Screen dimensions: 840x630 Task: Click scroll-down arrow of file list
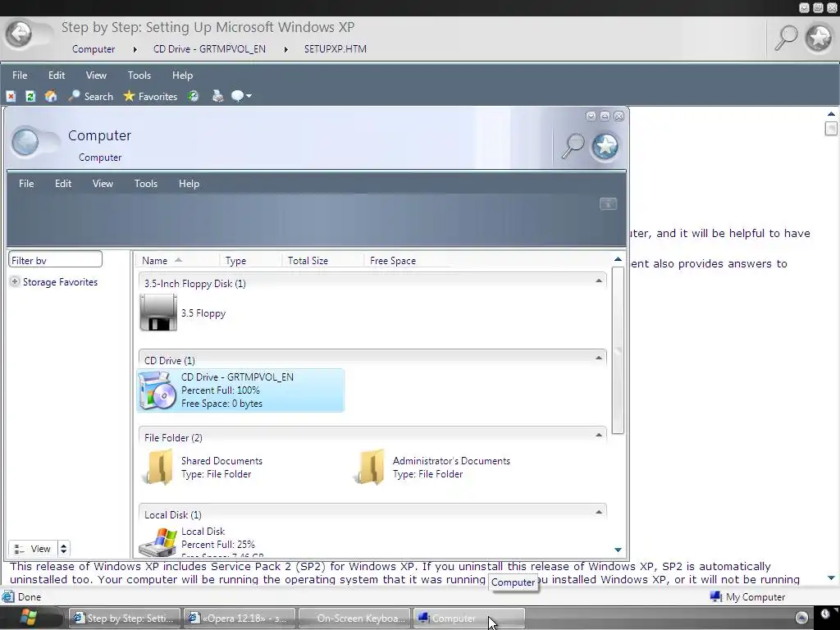click(x=618, y=550)
